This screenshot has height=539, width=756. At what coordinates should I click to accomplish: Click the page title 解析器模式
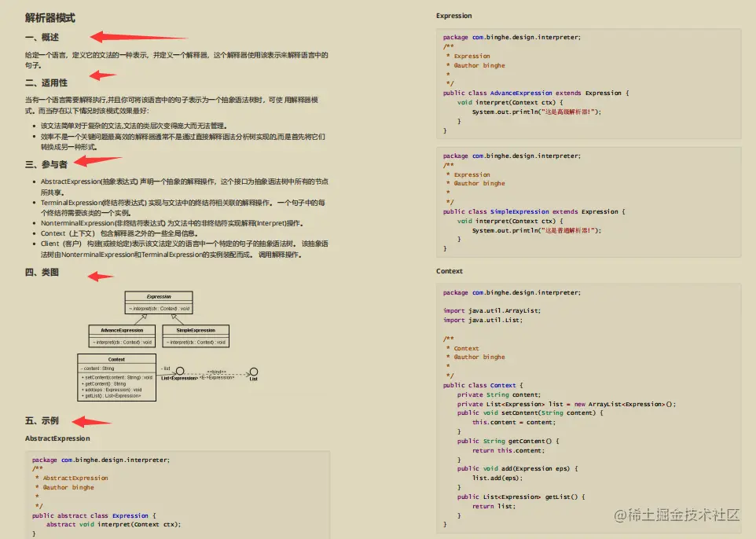[x=50, y=18]
